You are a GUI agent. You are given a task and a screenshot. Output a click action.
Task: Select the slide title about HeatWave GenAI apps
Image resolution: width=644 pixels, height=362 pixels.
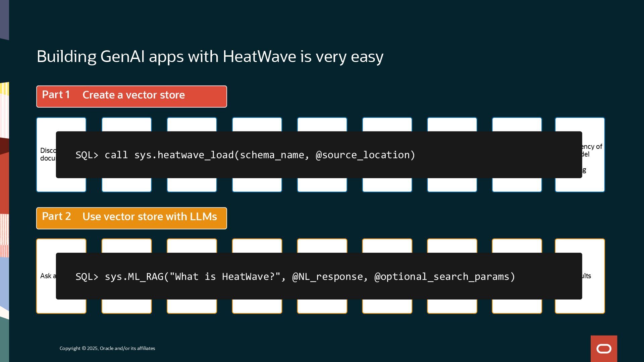210,56
